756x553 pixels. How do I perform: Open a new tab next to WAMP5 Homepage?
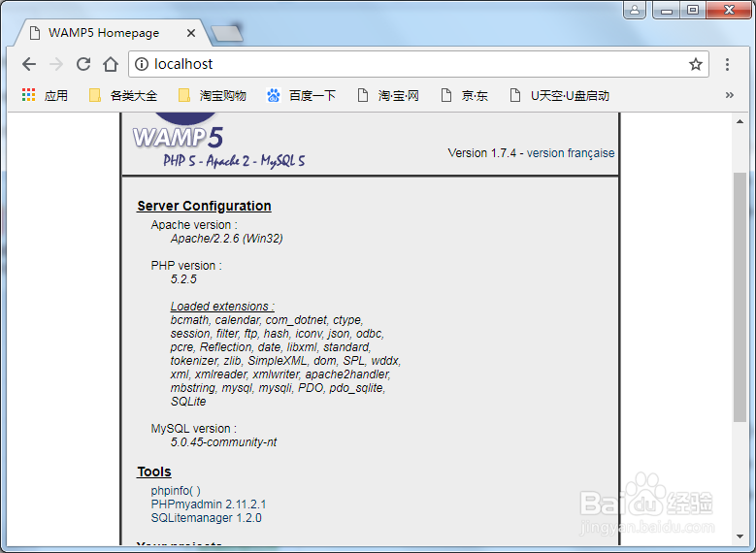[227, 33]
